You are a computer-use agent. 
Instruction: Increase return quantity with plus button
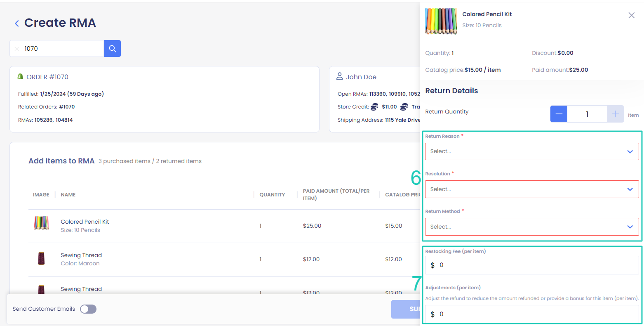tap(615, 114)
